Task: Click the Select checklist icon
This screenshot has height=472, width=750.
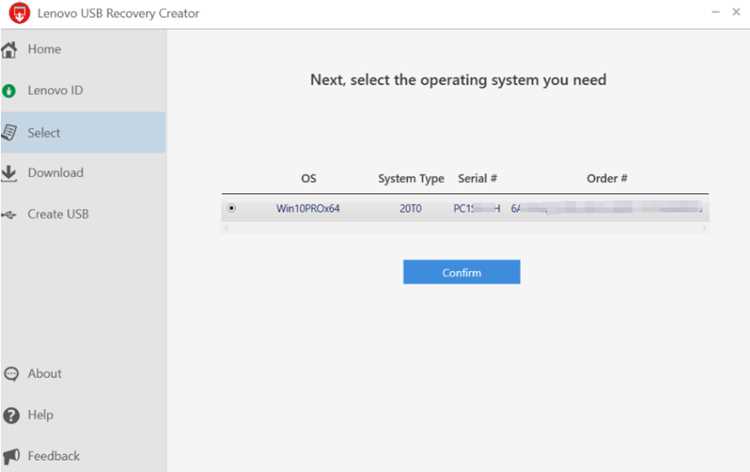Action: click(x=9, y=132)
